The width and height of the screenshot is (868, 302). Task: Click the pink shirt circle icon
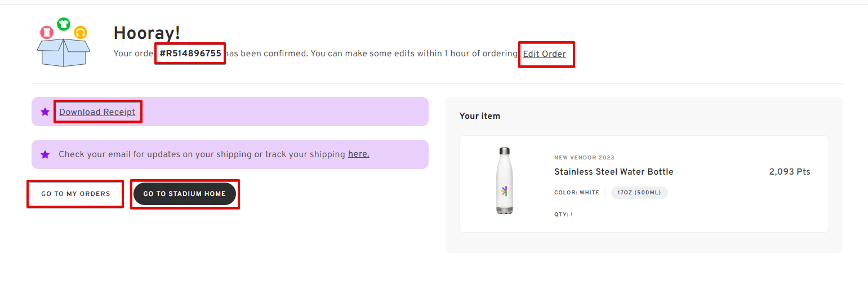46,30
